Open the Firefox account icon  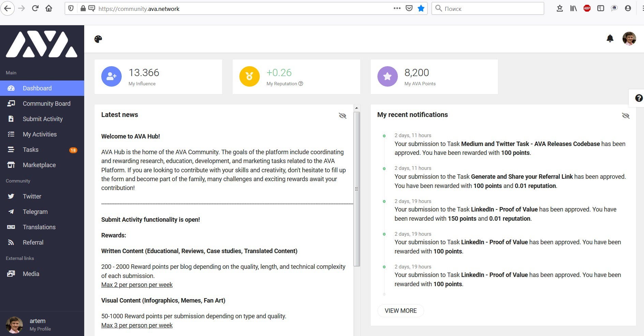628,9
